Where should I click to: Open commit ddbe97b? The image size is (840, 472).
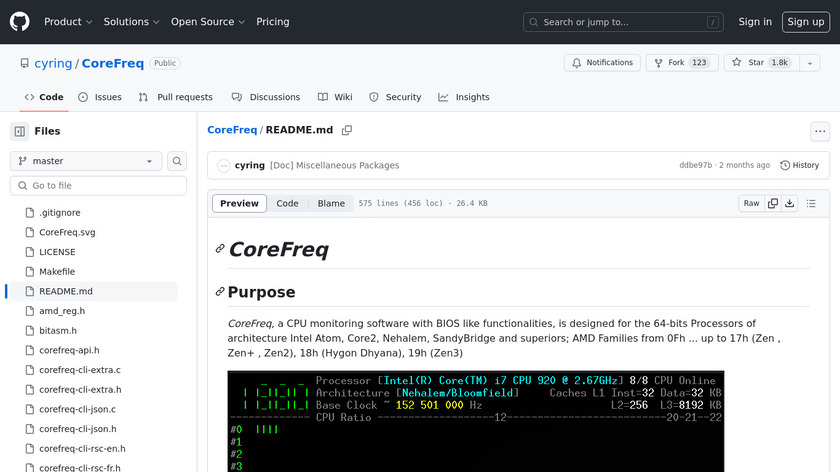[695, 166]
